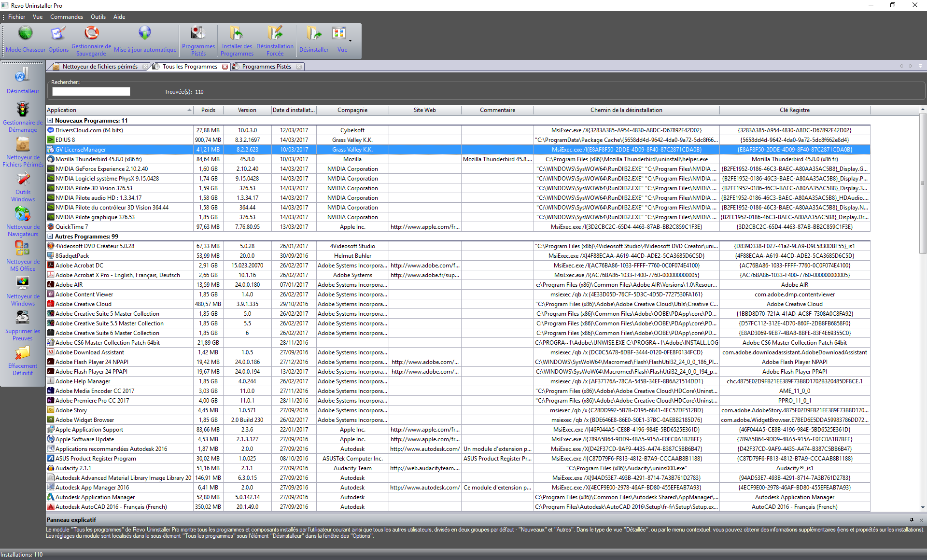Close the Nettoyeur de fichiers périmés tab
The image size is (927, 560).
point(146,67)
